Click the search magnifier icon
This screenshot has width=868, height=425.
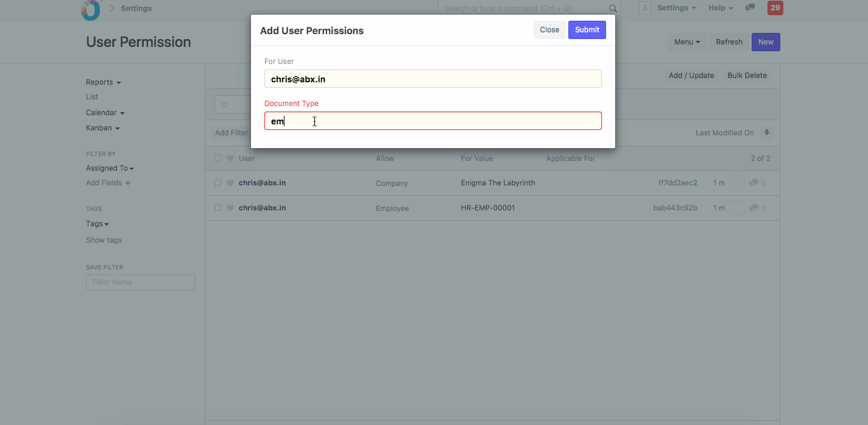tap(613, 9)
